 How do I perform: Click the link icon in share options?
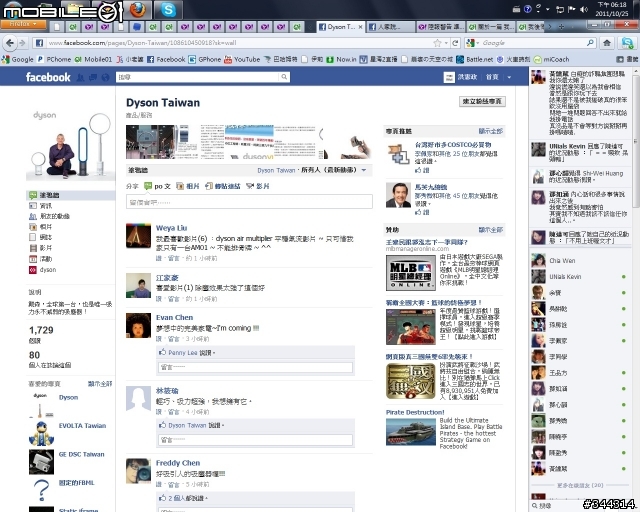[x=209, y=186]
